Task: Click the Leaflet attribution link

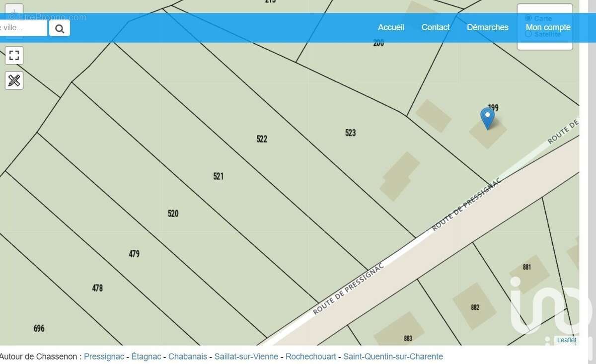Action: point(566,340)
